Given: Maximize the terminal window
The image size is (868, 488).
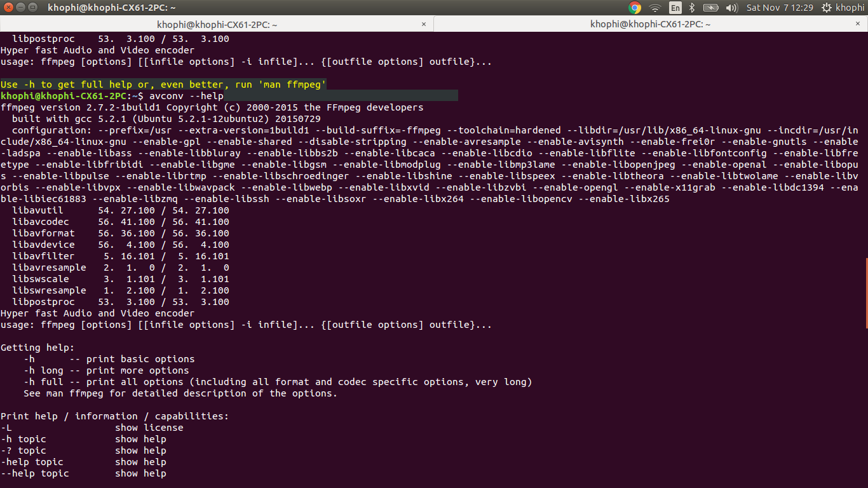Looking at the screenshot, I should [x=33, y=8].
